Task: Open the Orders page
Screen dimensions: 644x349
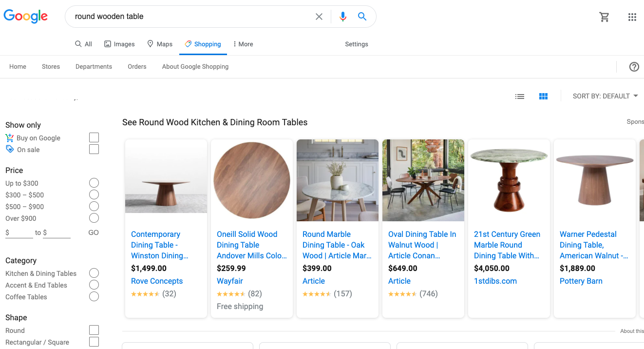Action: tap(137, 66)
